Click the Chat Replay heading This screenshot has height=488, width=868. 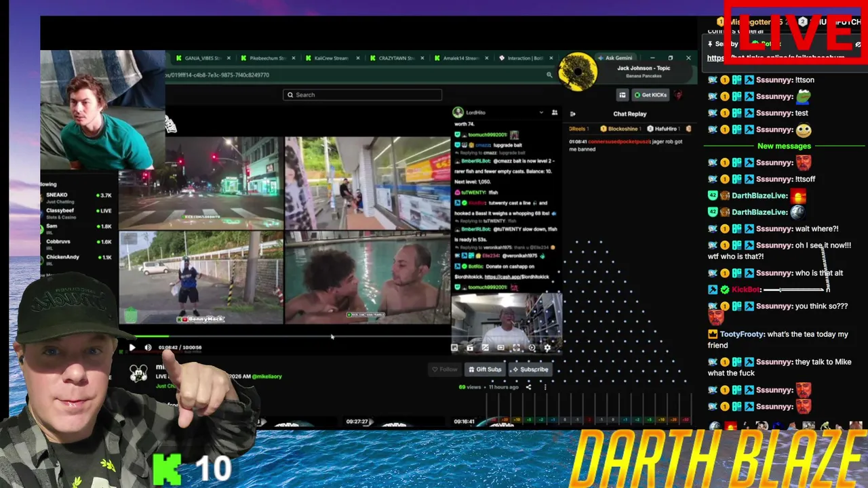point(630,114)
